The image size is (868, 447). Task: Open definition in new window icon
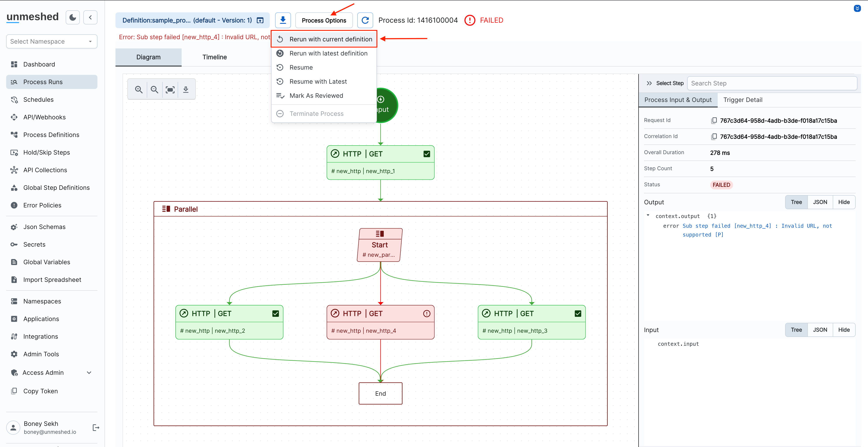click(x=260, y=20)
